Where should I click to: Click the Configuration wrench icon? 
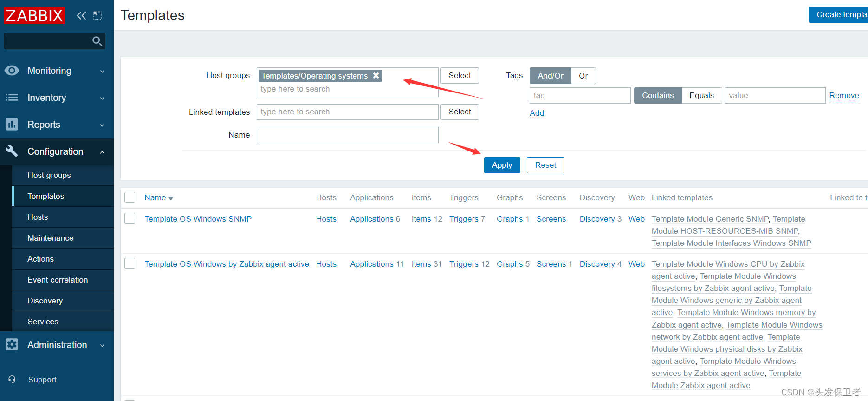click(12, 151)
